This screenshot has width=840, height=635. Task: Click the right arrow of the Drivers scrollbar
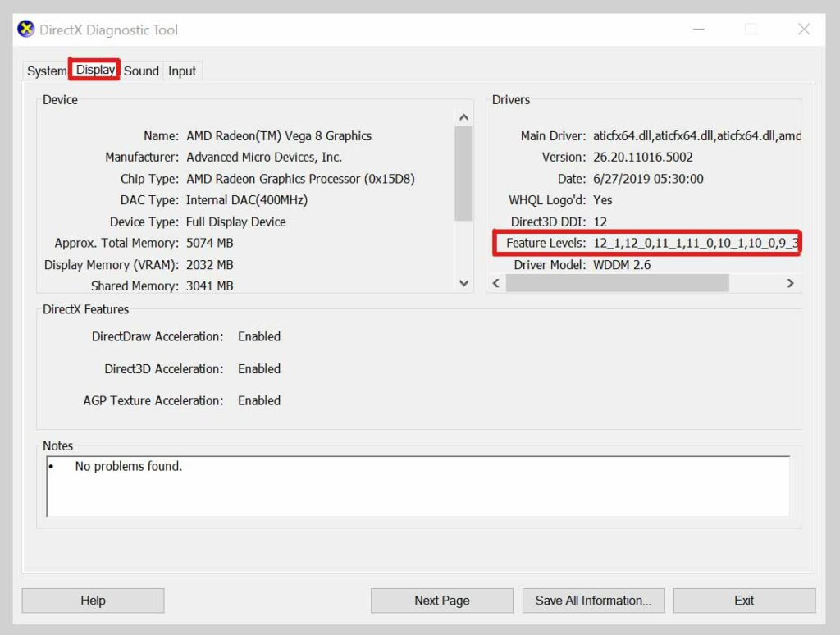pyautogui.click(x=790, y=282)
